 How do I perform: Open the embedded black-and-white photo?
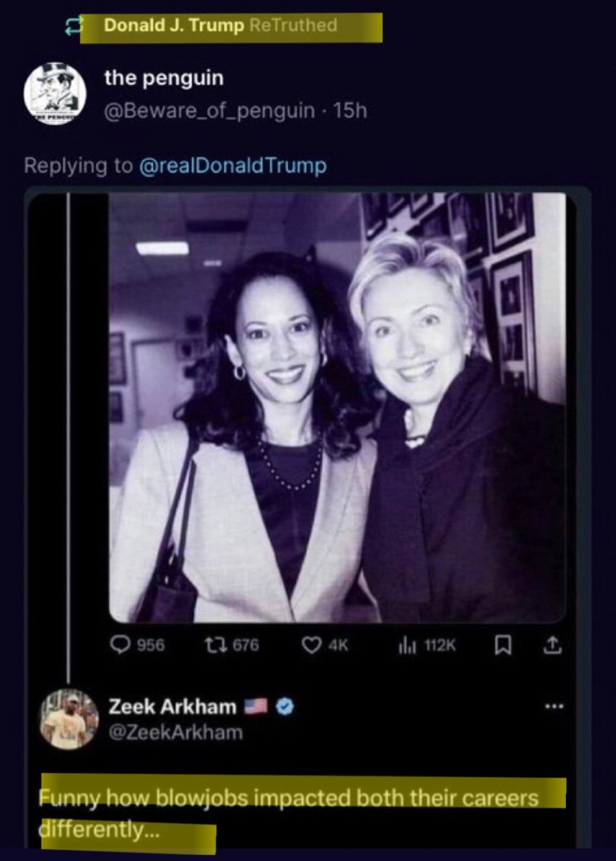(337, 407)
